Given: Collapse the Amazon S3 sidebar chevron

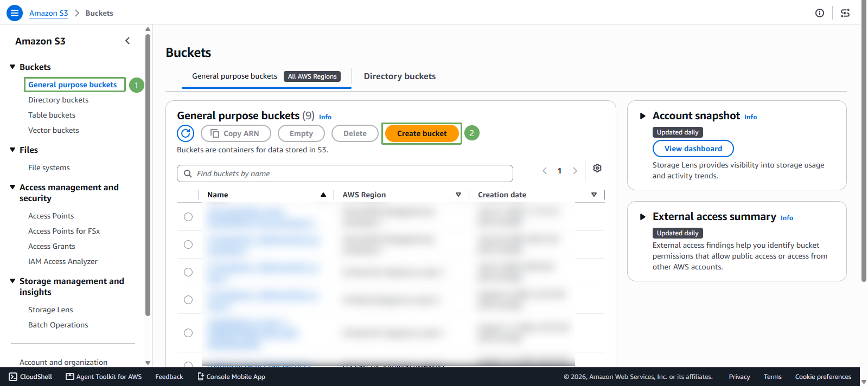Looking at the screenshot, I should pyautogui.click(x=127, y=41).
